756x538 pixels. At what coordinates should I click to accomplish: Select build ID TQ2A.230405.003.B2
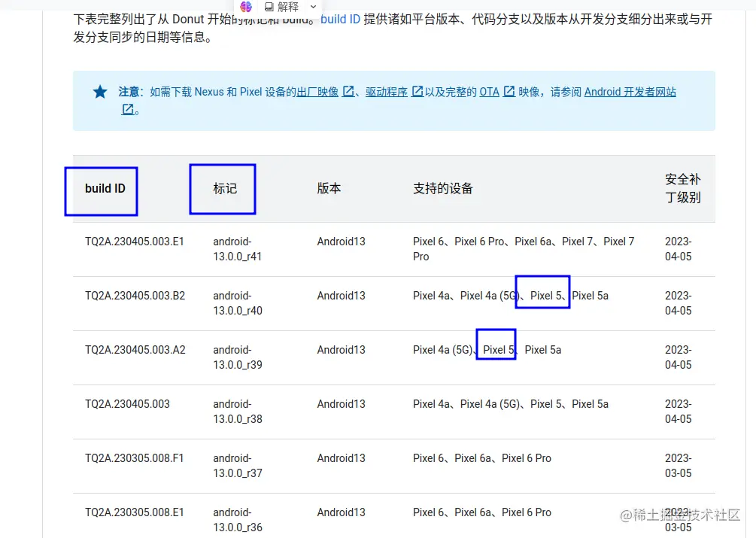135,296
